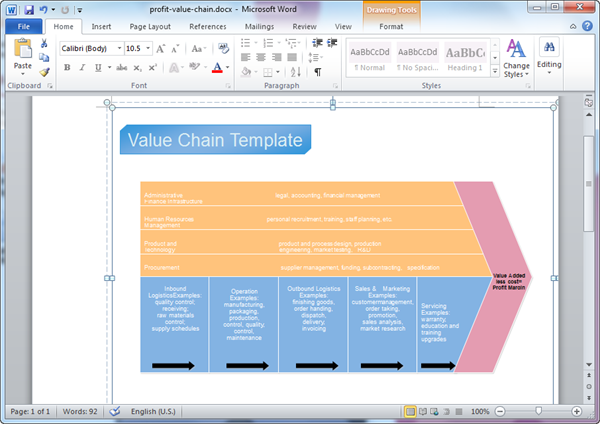Switch to the Mailings tab
The height and width of the screenshot is (424, 600).
pyautogui.click(x=259, y=27)
